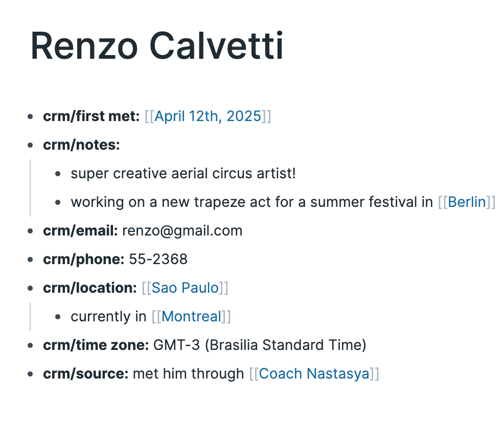Click bullet of the trapeze act note
The width and height of the screenshot is (504, 423).
tap(58, 202)
